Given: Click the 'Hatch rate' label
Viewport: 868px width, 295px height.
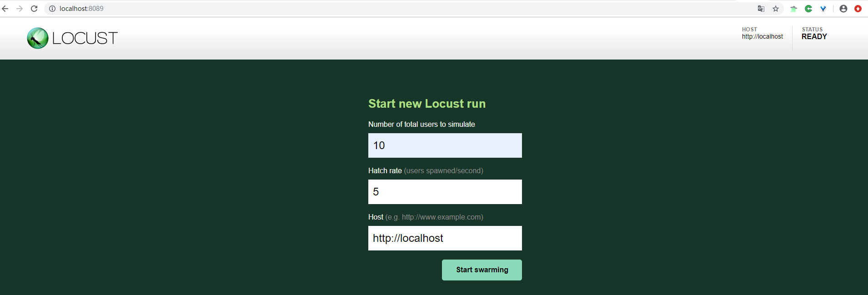Looking at the screenshot, I should click(x=385, y=170).
